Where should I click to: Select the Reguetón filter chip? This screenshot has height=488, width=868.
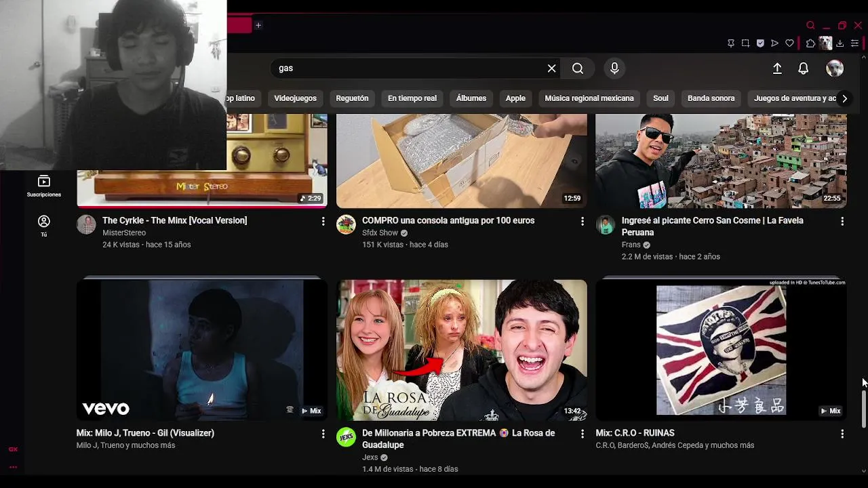coord(352,98)
